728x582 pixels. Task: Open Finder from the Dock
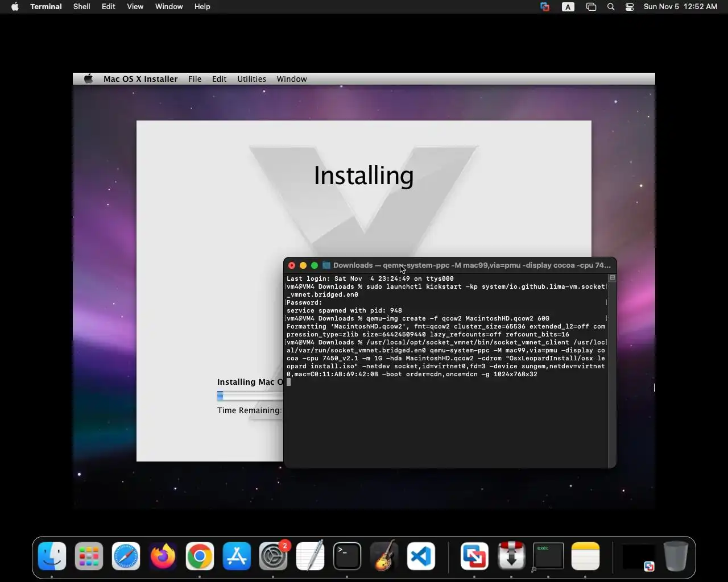point(52,556)
